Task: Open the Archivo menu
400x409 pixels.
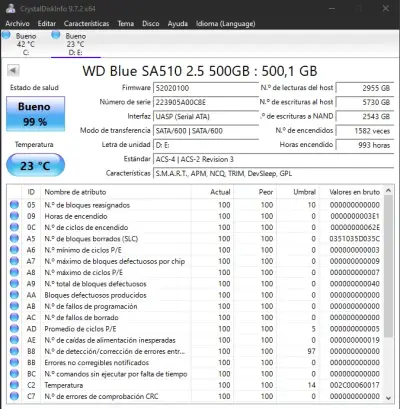Action: click(17, 24)
